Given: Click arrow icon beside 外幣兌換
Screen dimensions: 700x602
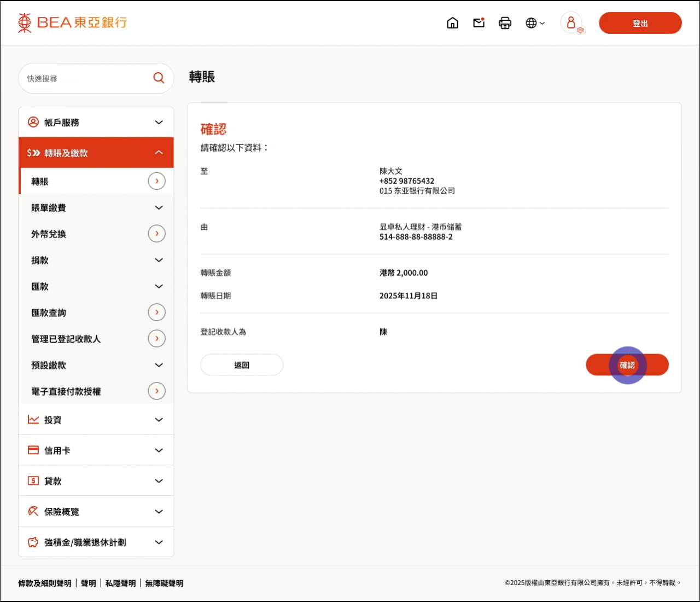Looking at the screenshot, I should (156, 234).
